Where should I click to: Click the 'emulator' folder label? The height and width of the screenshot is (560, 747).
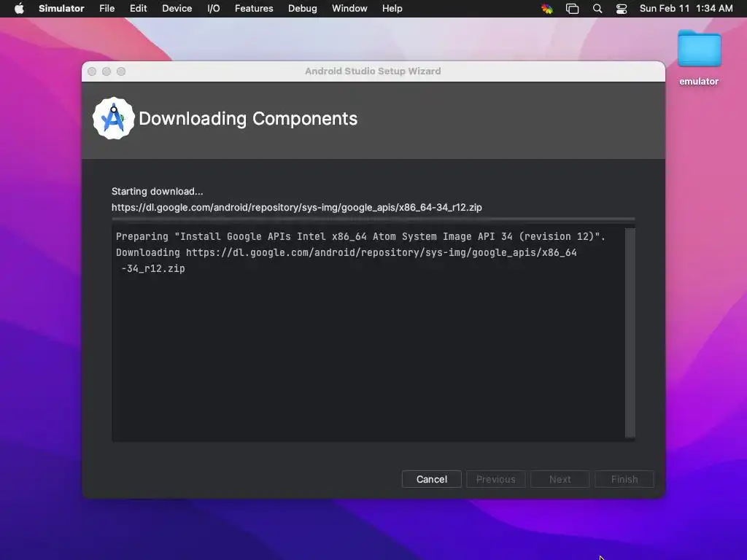click(x=699, y=82)
